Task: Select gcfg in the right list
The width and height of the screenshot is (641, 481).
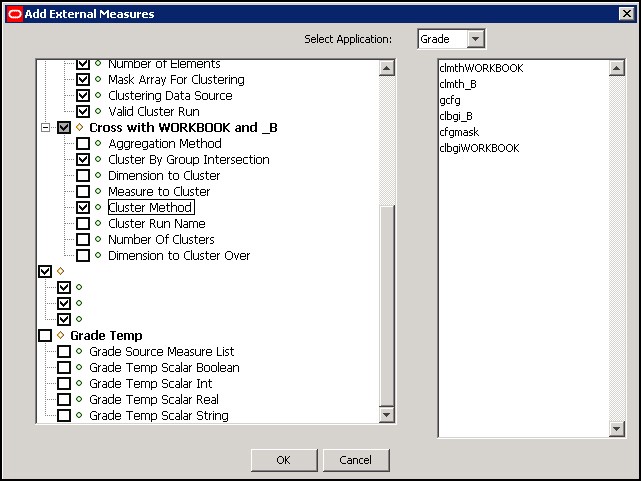Action: 450,100
